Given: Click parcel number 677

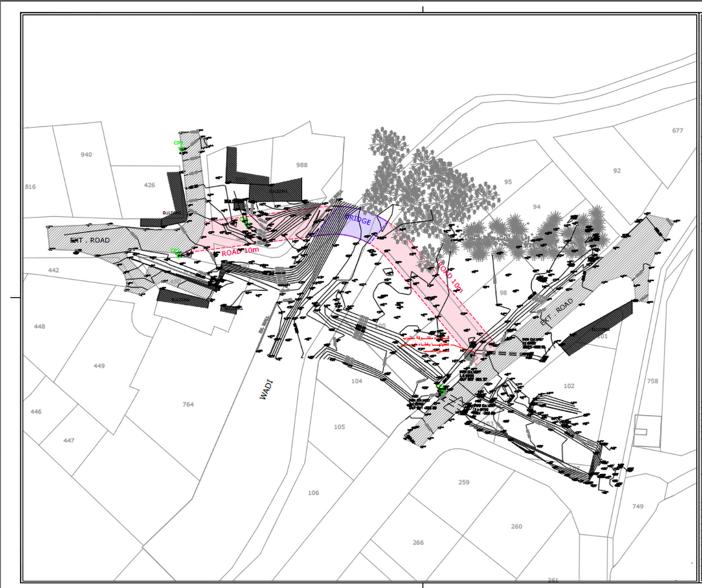Looking at the screenshot, I should pyautogui.click(x=678, y=131).
